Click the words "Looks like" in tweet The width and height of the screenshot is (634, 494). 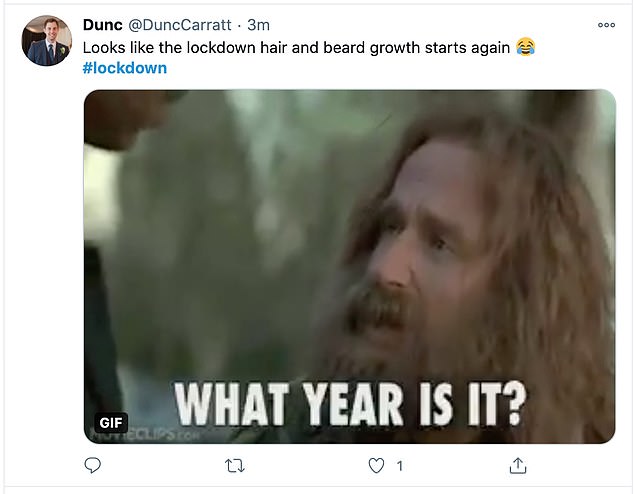click(x=116, y=47)
